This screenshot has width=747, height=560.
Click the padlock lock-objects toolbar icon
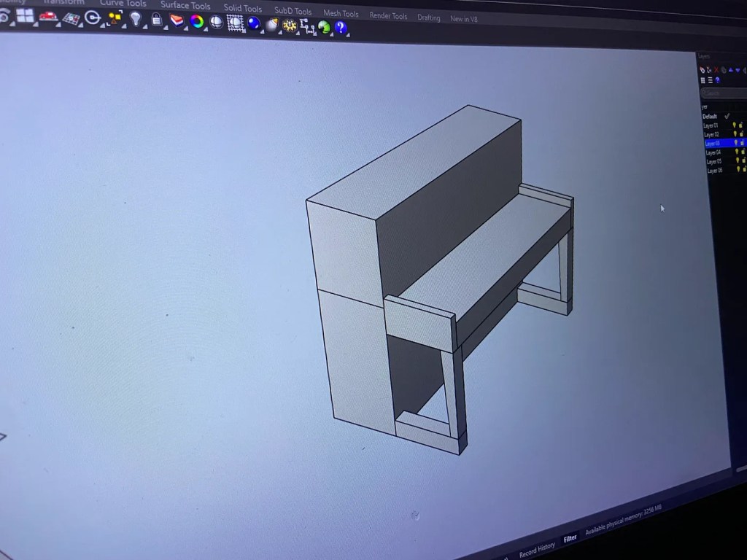click(x=156, y=20)
